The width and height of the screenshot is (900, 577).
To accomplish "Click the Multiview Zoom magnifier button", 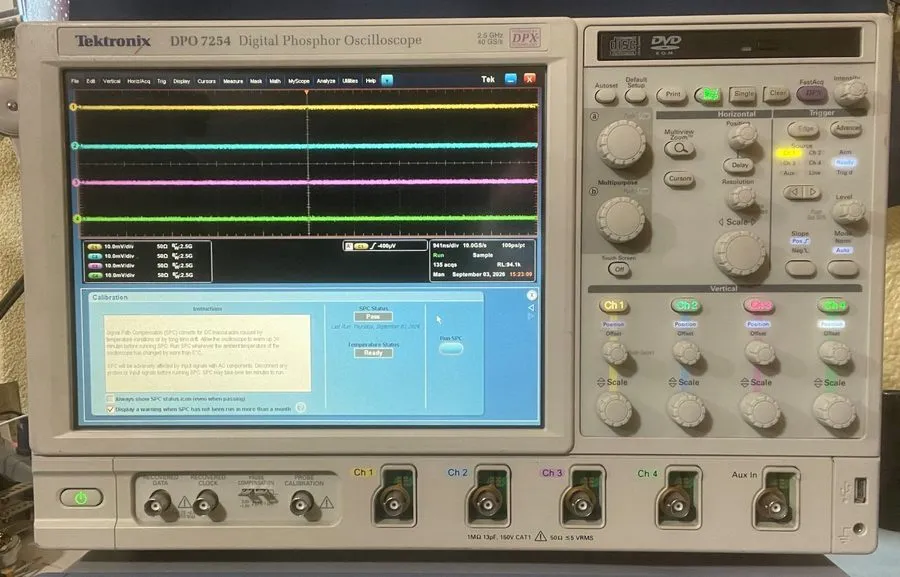I will 680,149.
